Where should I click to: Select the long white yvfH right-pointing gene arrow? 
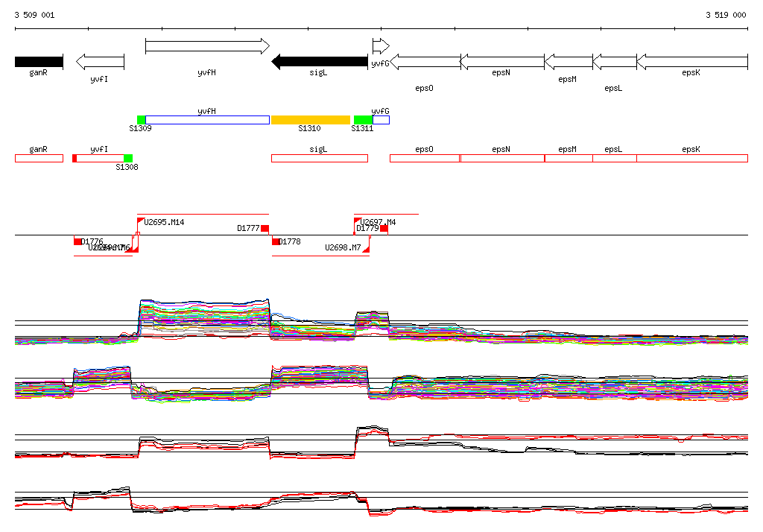coord(207,46)
